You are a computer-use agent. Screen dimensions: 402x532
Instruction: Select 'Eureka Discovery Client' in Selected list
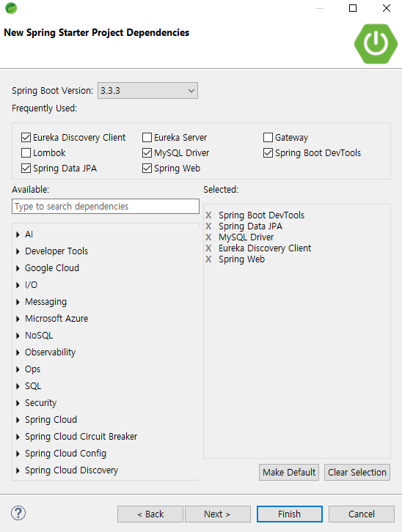coord(265,248)
